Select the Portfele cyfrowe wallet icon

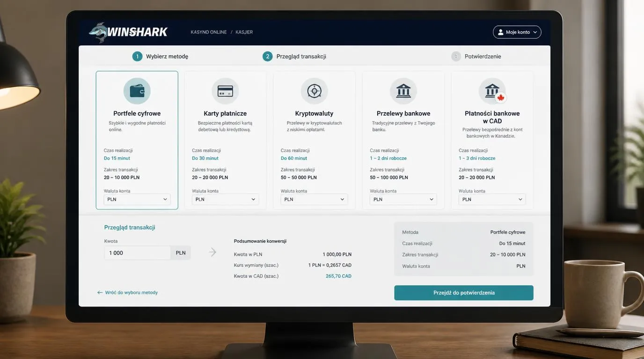137,91
